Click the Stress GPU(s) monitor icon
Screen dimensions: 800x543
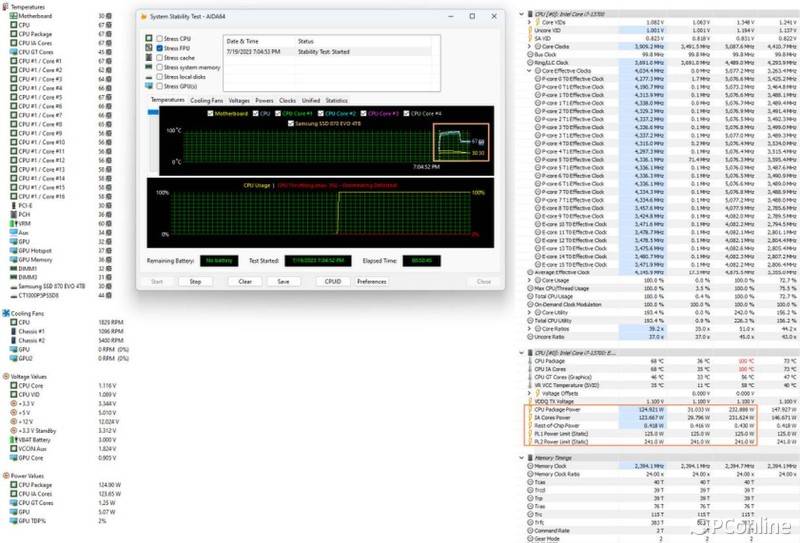tap(149, 86)
